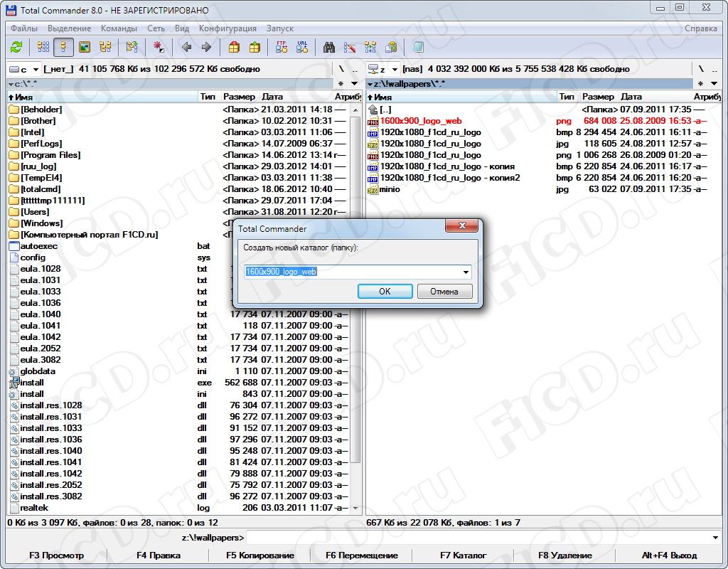Image resolution: width=728 pixels, height=569 pixels.
Task: Show directory tree view icon
Action: [x=105, y=47]
